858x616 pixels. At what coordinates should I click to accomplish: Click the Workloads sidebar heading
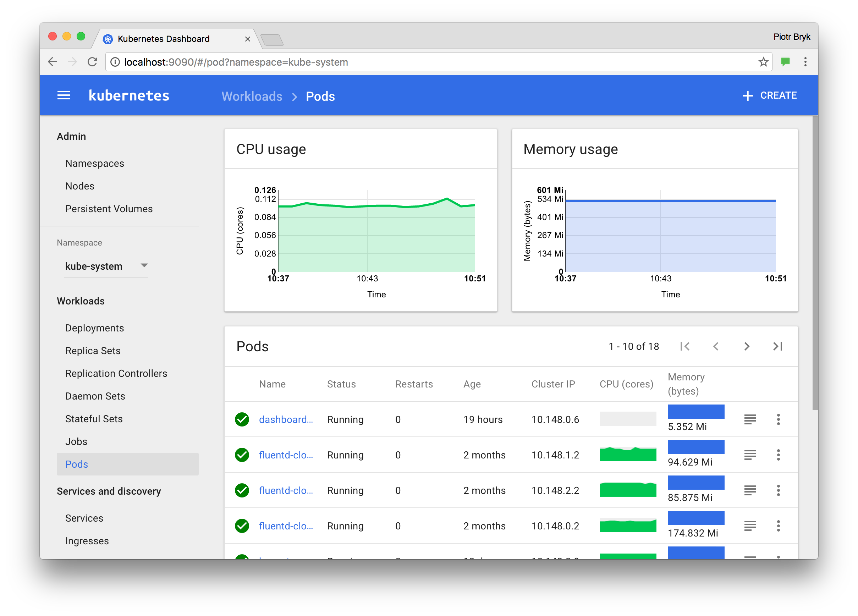[x=81, y=301]
